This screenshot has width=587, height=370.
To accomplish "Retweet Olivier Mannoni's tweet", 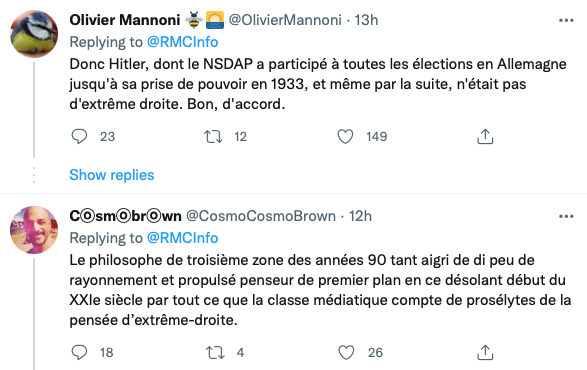I will [x=213, y=137].
